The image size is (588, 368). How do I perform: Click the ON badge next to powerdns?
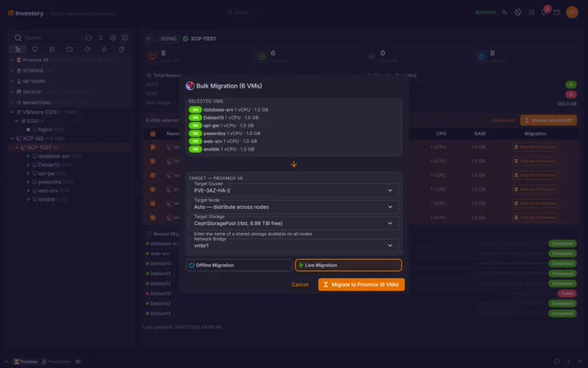pyautogui.click(x=195, y=133)
